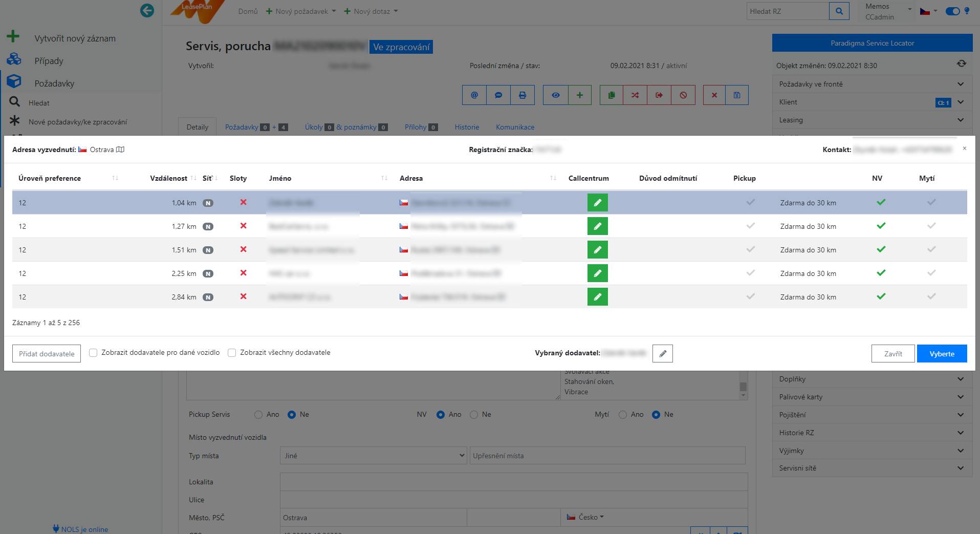Edit callcentrum for the 1,51 km row
Image resolution: width=980 pixels, height=534 pixels.
598,250
